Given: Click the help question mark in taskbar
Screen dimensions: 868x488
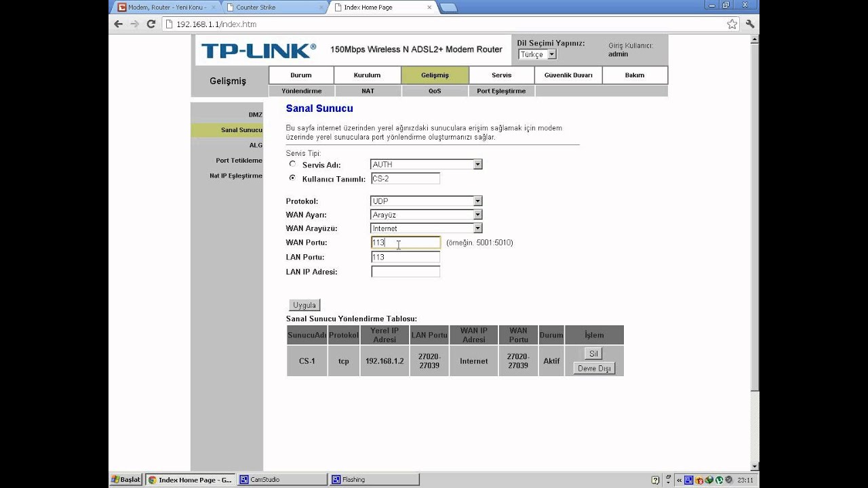Looking at the screenshot, I should [x=655, y=480].
